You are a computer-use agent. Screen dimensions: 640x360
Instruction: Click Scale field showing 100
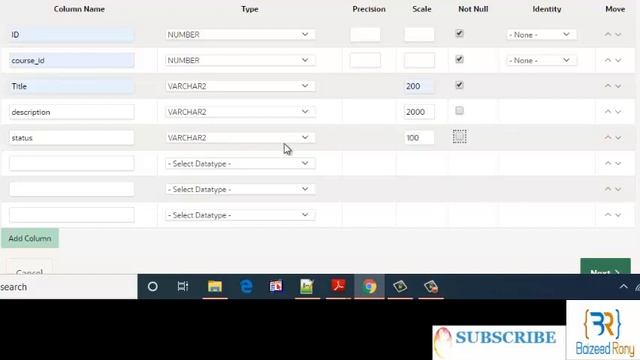419,138
